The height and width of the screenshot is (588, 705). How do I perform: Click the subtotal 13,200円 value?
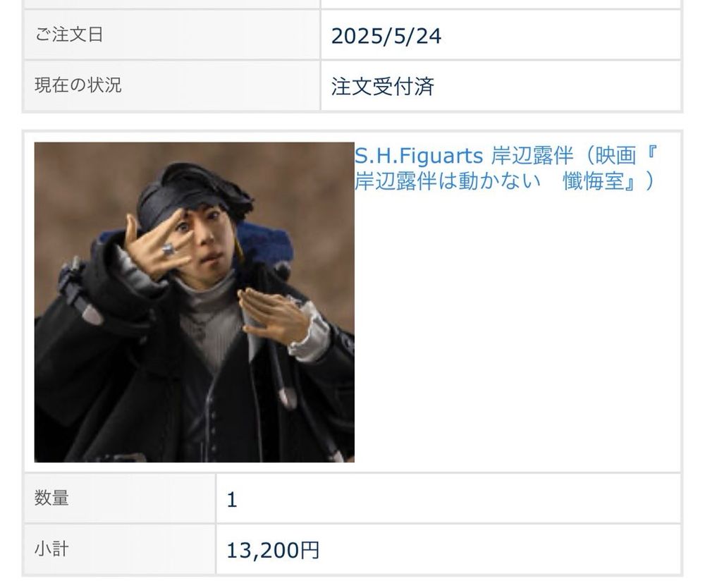[272, 550]
